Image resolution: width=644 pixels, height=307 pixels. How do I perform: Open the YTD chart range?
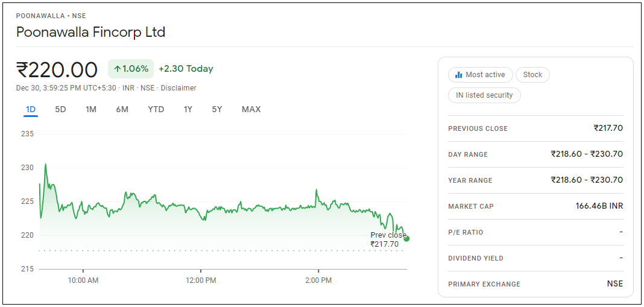[x=156, y=109]
